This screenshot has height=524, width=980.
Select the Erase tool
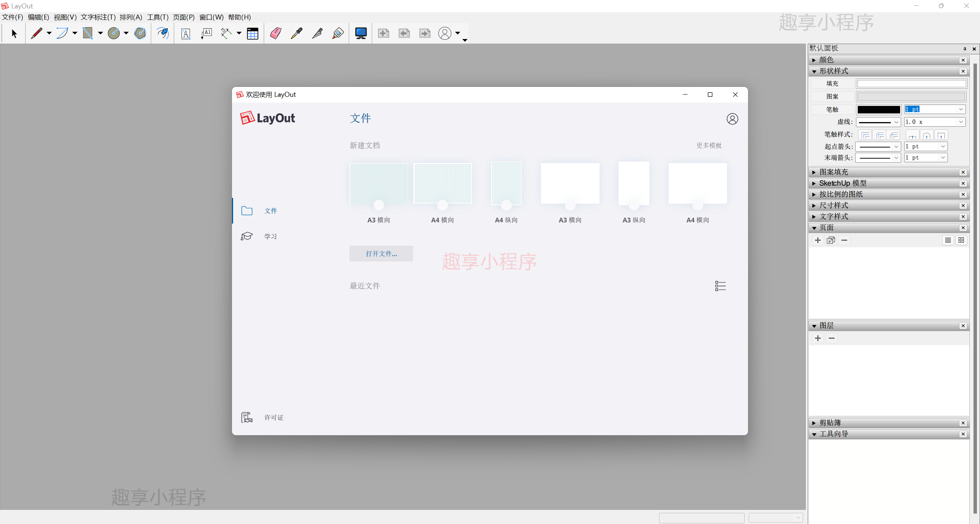click(276, 33)
